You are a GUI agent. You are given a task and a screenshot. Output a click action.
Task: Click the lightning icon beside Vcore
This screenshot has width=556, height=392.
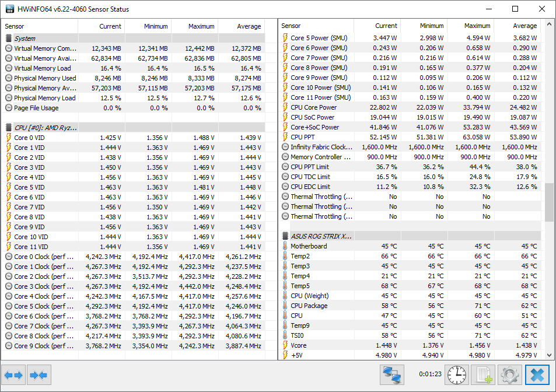285,345
